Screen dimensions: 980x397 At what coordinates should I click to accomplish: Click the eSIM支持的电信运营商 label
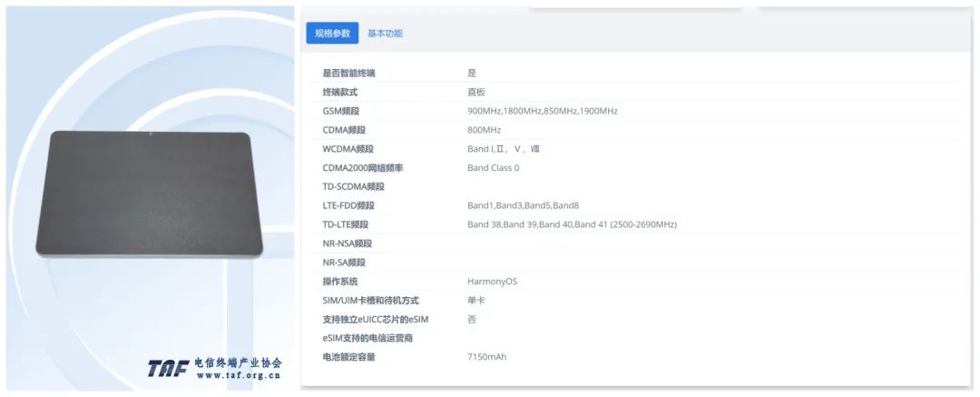point(367,338)
